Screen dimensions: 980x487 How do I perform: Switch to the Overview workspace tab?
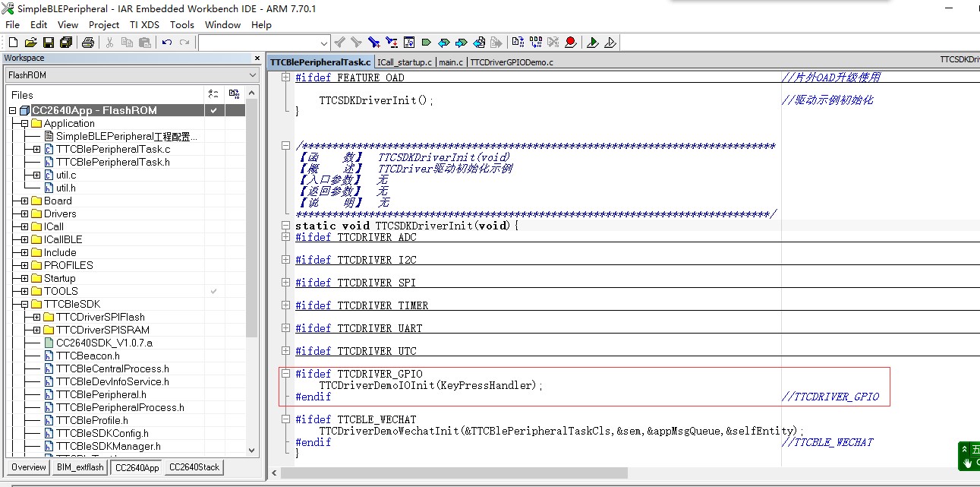pyautogui.click(x=29, y=467)
